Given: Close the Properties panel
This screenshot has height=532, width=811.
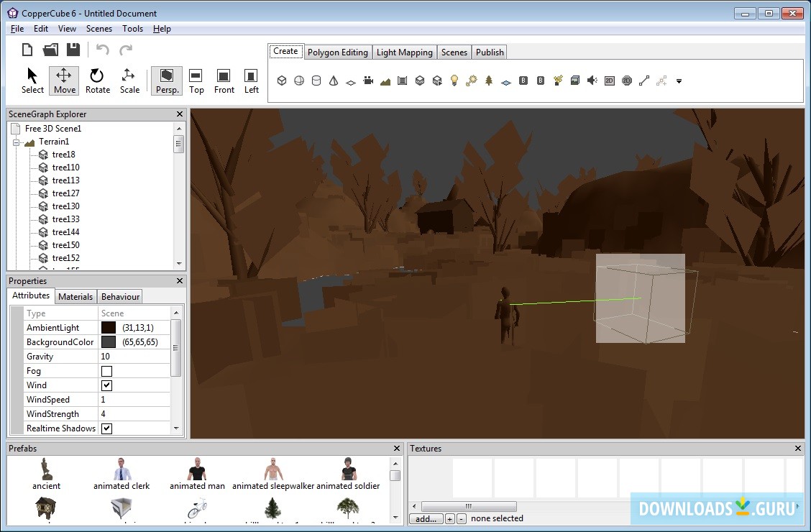Looking at the screenshot, I should tap(180, 280).
